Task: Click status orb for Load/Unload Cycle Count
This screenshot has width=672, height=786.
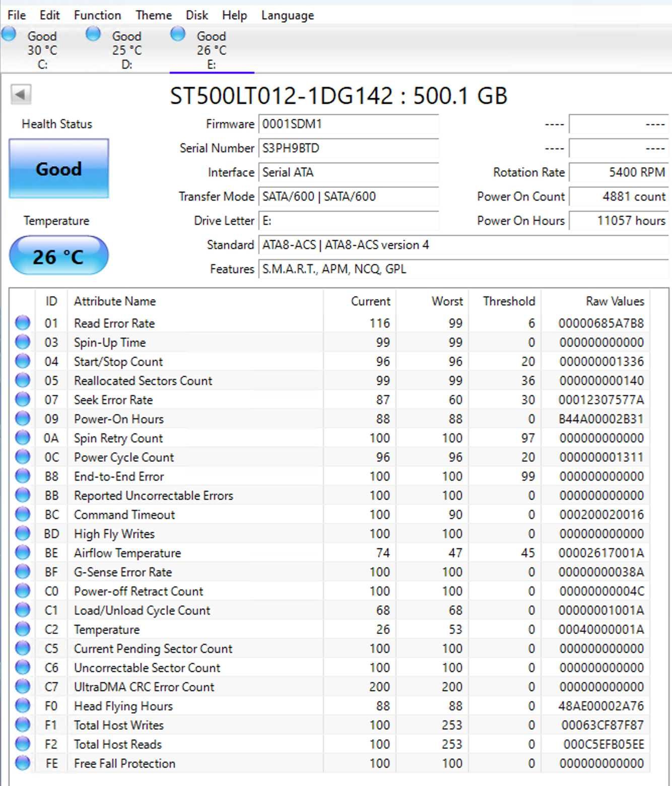Action: pyautogui.click(x=23, y=610)
